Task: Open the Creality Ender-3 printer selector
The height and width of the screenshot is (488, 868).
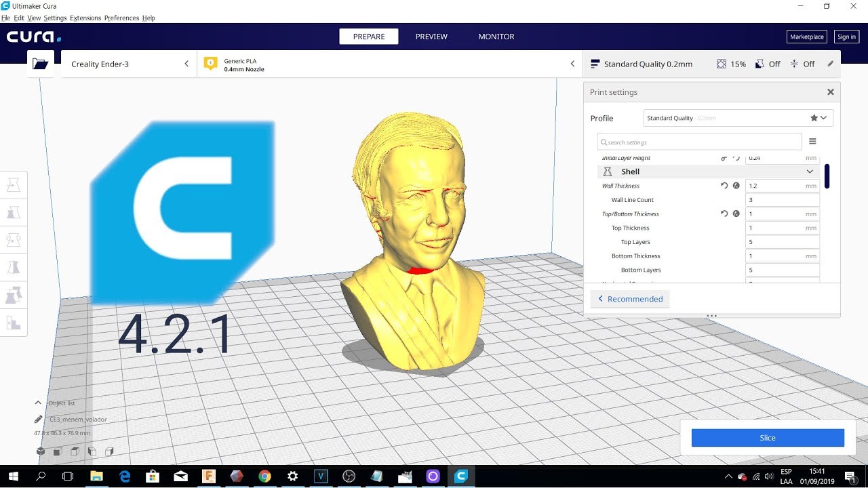Action: pos(129,64)
